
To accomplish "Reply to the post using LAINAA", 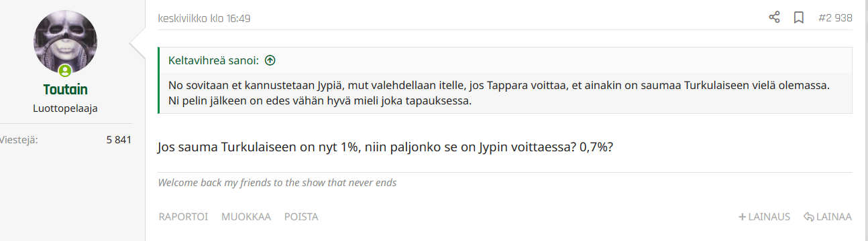I will coord(827,217).
